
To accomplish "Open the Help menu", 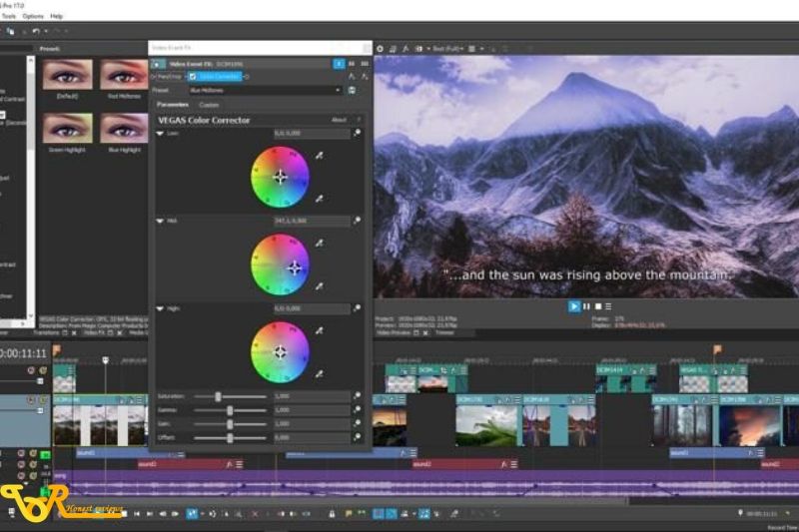I will tap(57, 16).
